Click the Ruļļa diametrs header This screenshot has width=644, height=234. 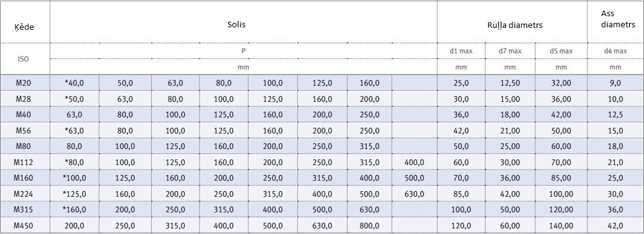click(x=512, y=25)
